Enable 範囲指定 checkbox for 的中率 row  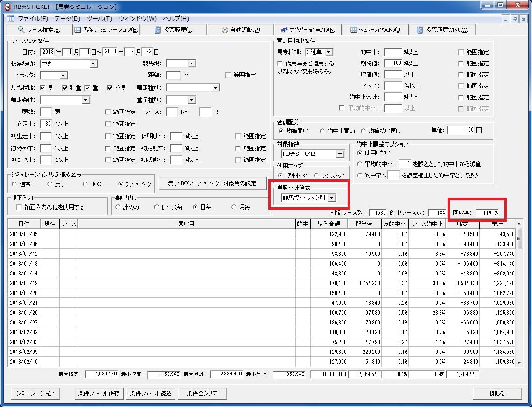[461, 52]
